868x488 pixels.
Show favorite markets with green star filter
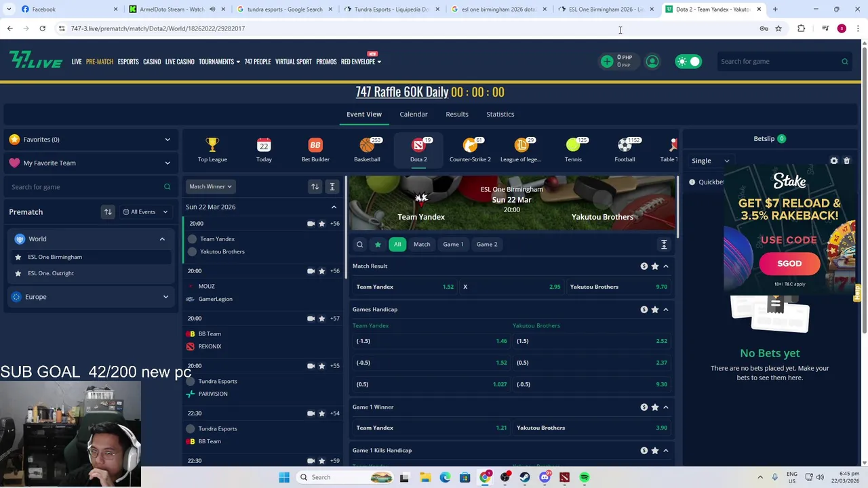coord(378,245)
